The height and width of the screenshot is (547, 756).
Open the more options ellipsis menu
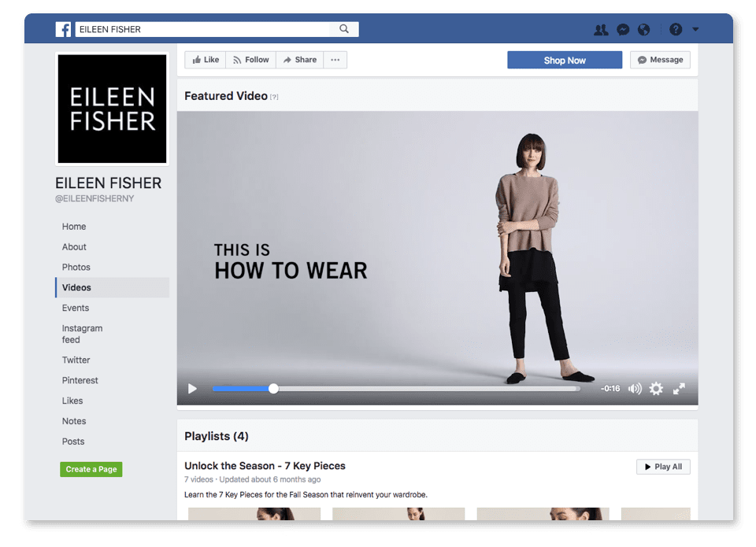[x=335, y=60]
